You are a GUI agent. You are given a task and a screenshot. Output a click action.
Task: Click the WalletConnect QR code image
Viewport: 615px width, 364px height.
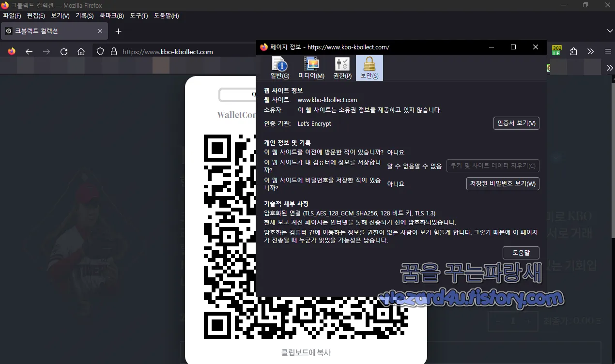tap(306, 236)
